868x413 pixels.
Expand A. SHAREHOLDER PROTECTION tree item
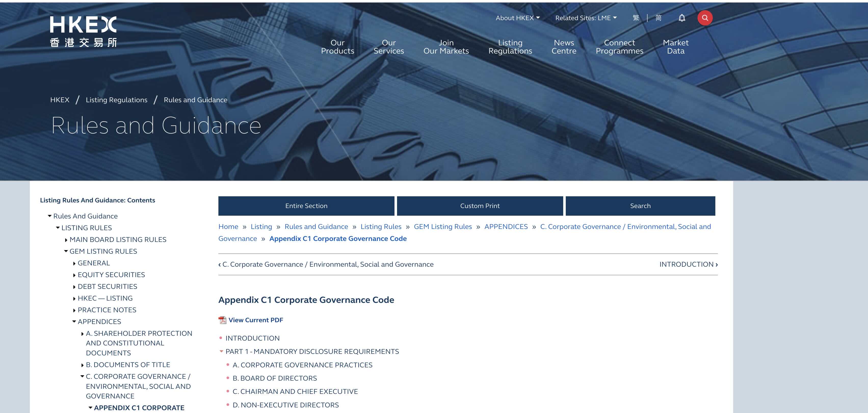[x=82, y=334]
